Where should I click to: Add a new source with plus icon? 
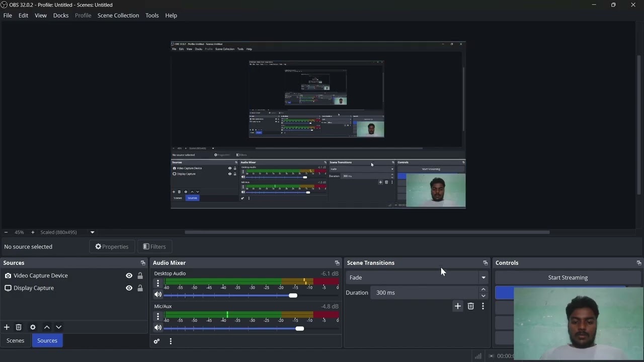pos(7,327)
